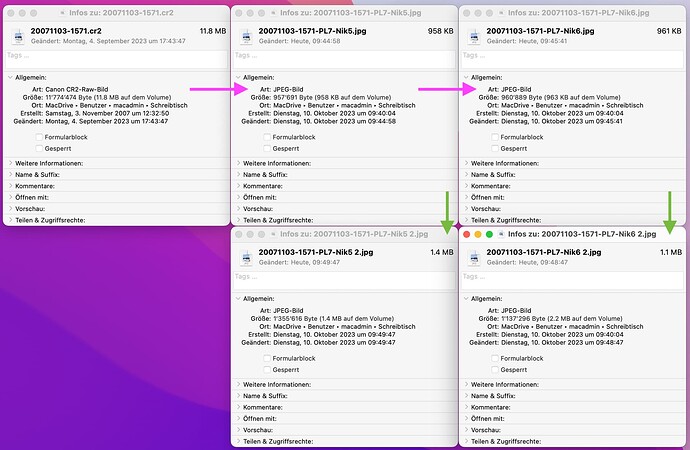Expand Weitere Informationen in the PL7-Nik5.jpg window

tap(238, 163)
